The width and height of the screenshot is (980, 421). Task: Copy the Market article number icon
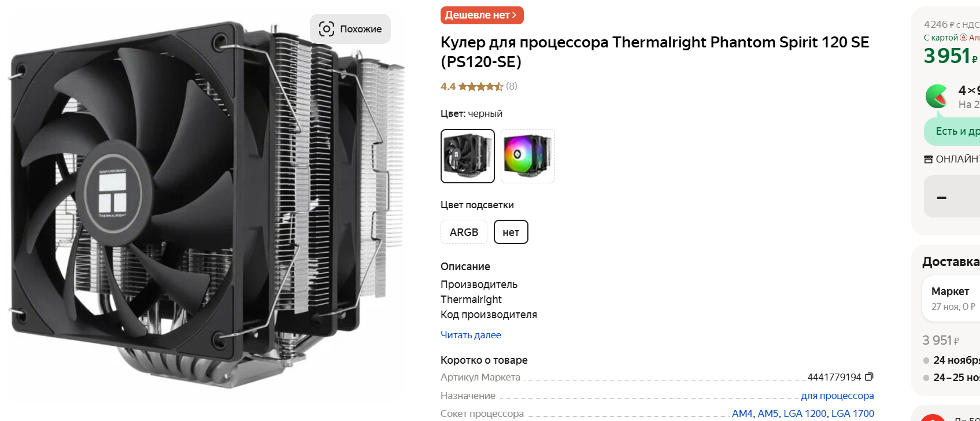[x=869, y=376]
